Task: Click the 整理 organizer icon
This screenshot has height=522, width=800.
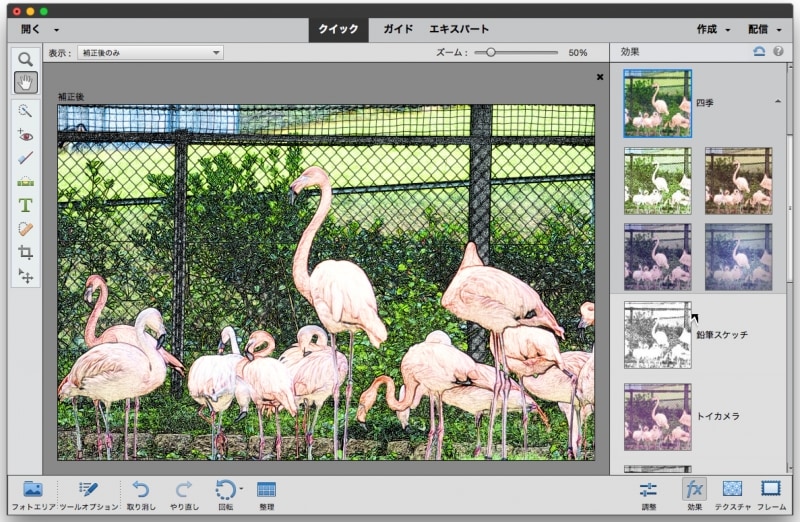Action: (266, 490)
